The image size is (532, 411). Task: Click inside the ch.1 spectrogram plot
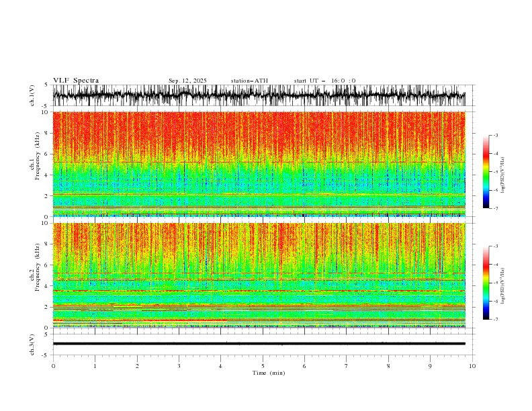click(x=259, y=164)
